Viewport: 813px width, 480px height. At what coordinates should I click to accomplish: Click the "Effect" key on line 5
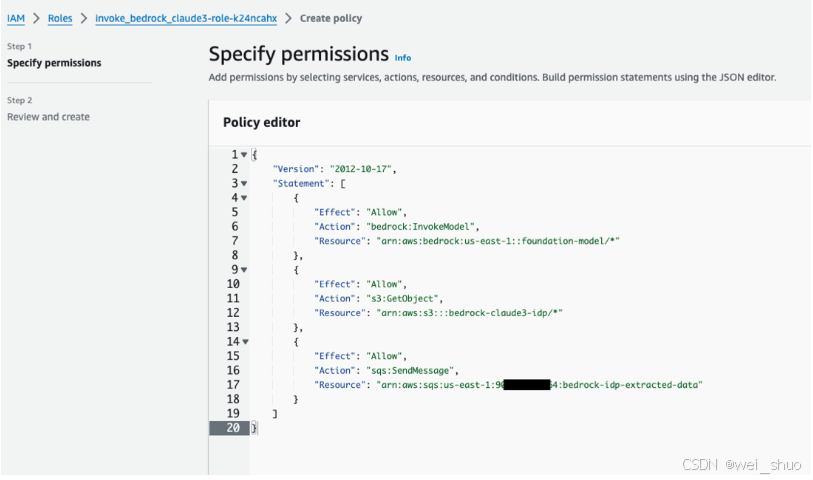334,213
